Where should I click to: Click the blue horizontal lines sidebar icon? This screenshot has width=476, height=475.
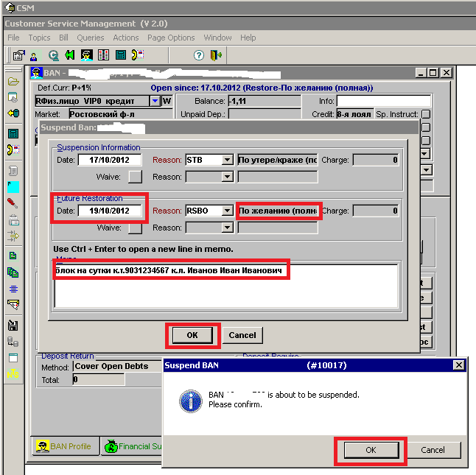[13, 289]
